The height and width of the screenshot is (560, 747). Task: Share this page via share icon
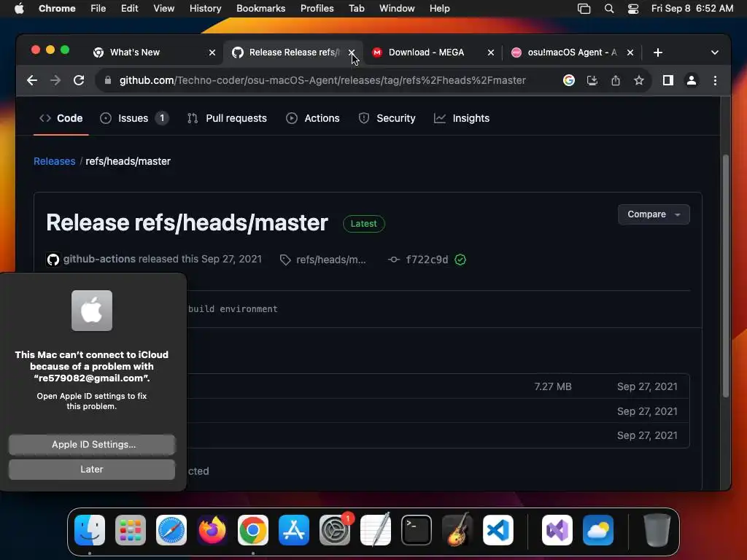point(616,80)
